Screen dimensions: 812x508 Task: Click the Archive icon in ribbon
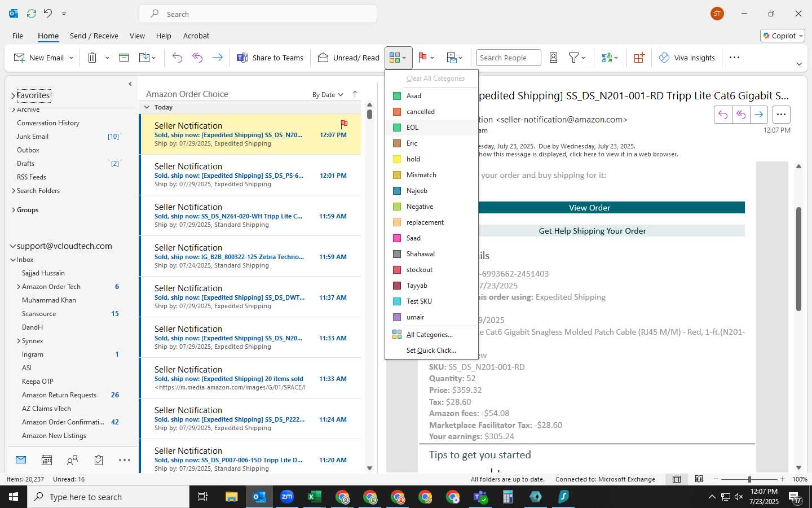[124, 58]
